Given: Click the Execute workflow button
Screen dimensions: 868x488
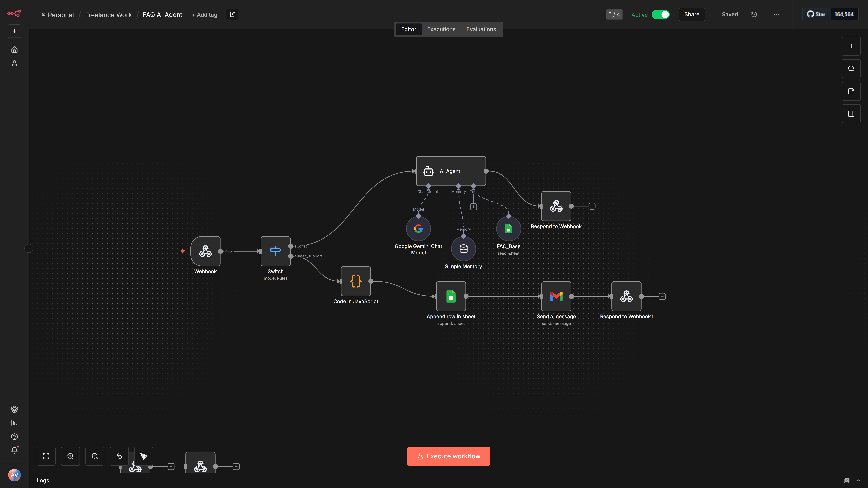Looking at the screenshot, I should click(448, 456).
